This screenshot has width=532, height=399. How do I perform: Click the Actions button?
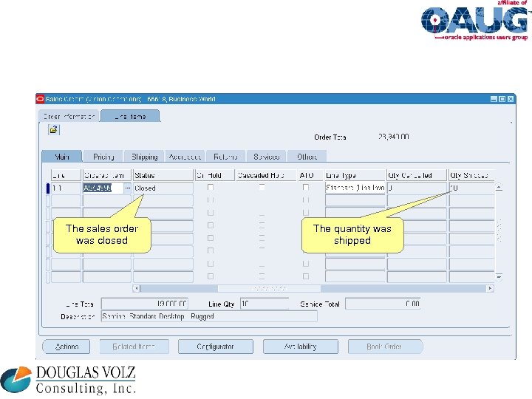click(x=66, y=347)
